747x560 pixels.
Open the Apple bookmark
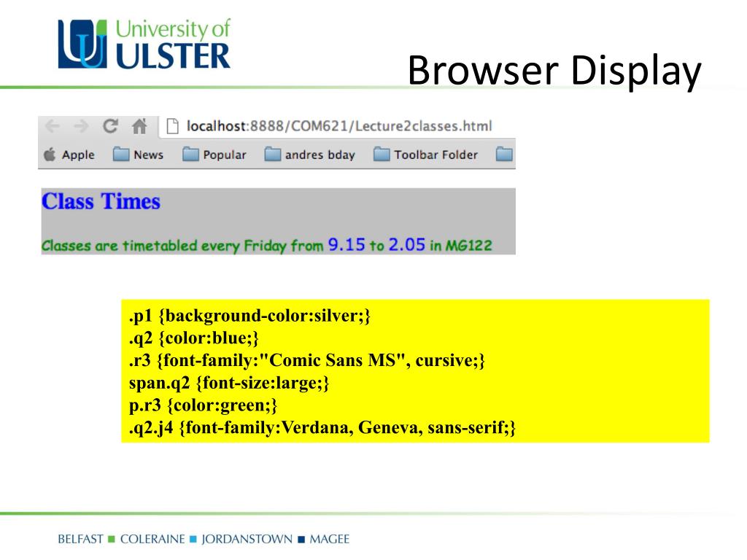coord(69,155)
